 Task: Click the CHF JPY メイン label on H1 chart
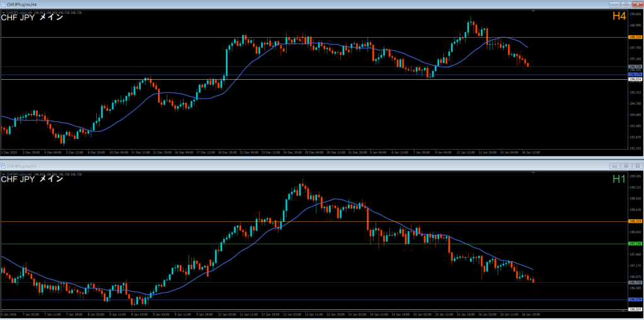click(x=32, y=179)
